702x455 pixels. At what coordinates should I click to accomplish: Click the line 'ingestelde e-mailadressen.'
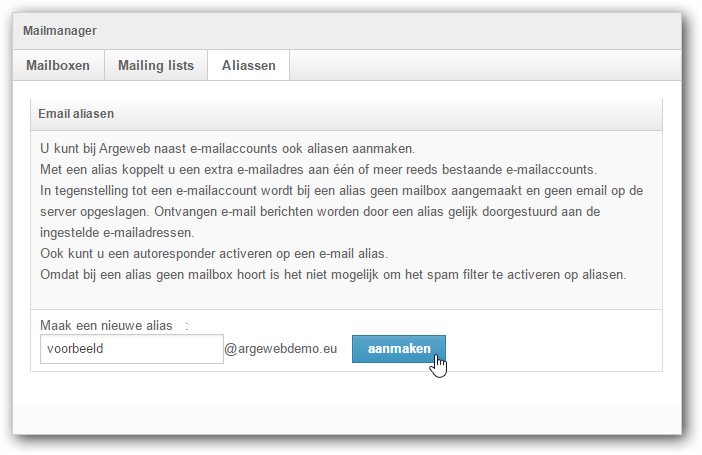point(117,232)
